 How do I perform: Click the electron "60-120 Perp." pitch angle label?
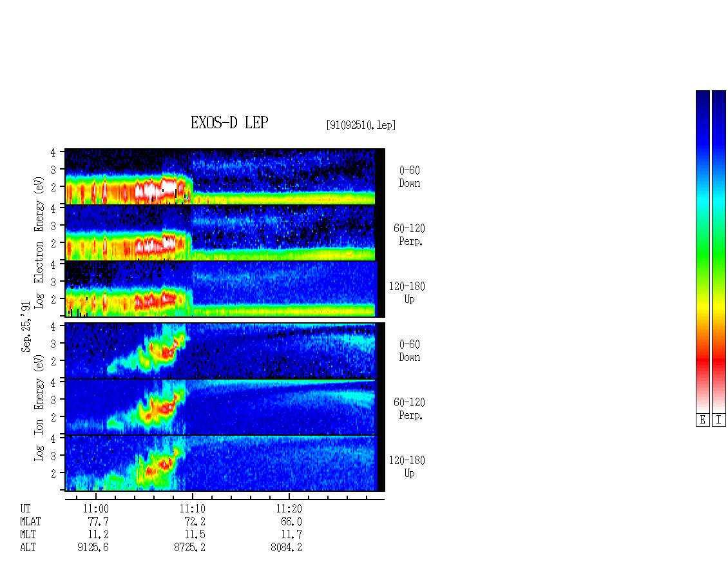(409, 235)
